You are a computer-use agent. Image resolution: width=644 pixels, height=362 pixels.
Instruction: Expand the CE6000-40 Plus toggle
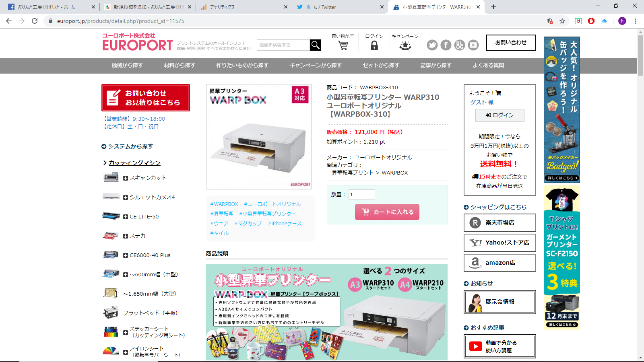126,255
